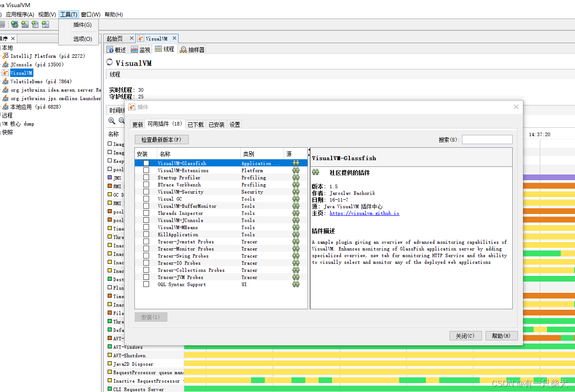This screenshot has height=392, width=575.
Task: Open the https://visualvm.github.io homepage link
Action: (364, 213)
